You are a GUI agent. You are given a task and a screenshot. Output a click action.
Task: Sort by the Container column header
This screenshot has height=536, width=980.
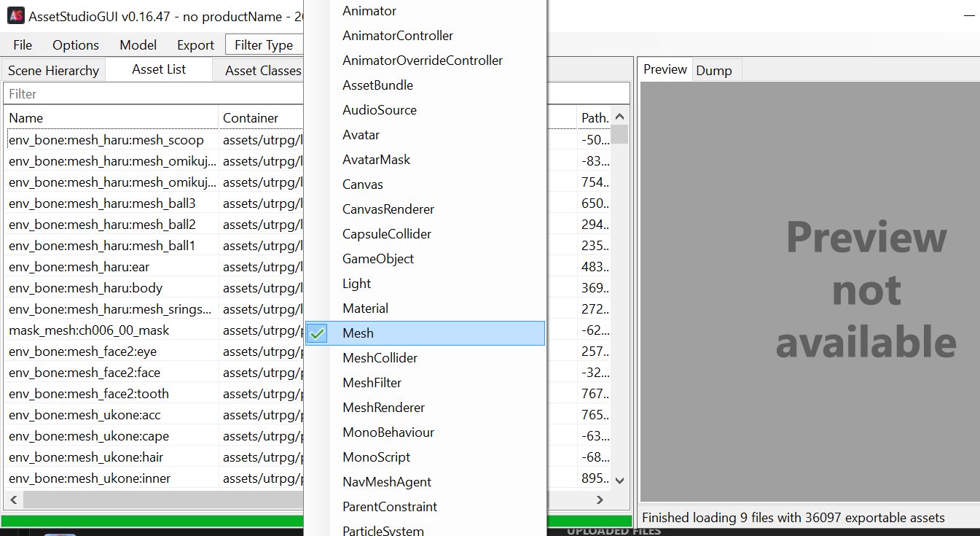tap(261, 118)
